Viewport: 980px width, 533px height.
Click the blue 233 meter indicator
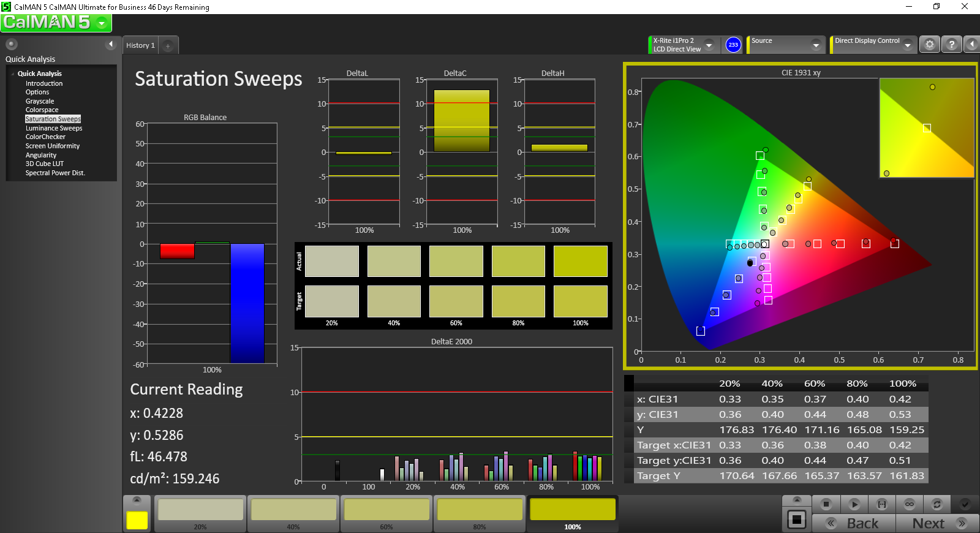point(733,45)
